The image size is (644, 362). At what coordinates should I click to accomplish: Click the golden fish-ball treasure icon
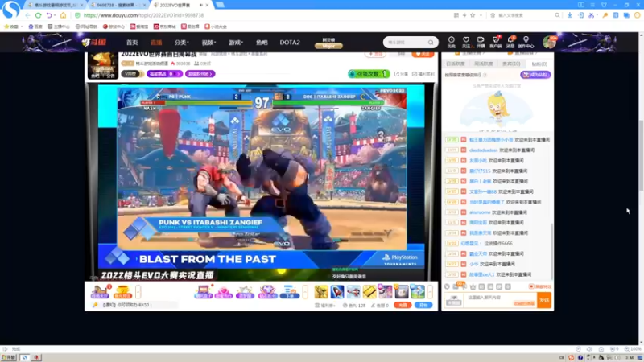click(122, 291)
